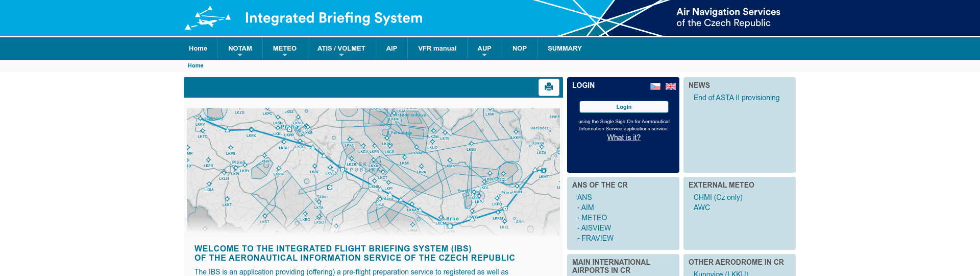980x276 pixels.
Task: Open 'End of ASTA II provisioning' news
Action: [737, 98]
